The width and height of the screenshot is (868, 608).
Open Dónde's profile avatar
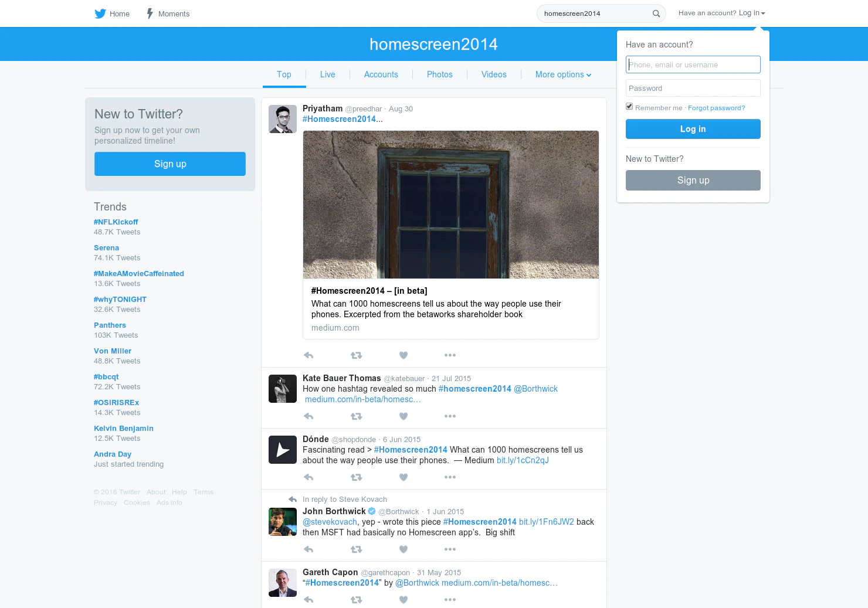pos(283,450)
